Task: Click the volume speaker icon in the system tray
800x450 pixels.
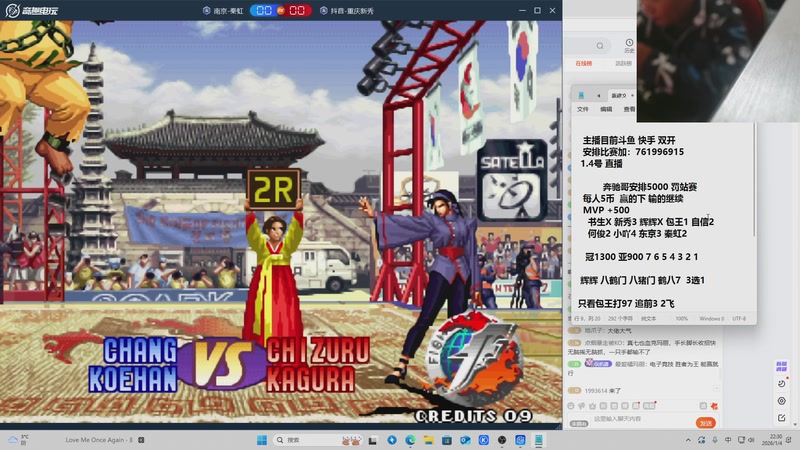Action: coord(751,440)
